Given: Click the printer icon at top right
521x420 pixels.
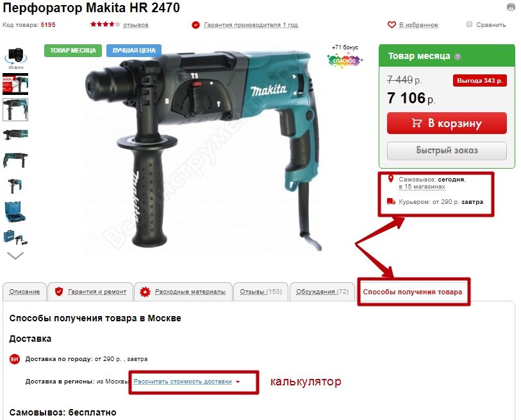Looking at the screenshot, I should click(x=511, y=7).
